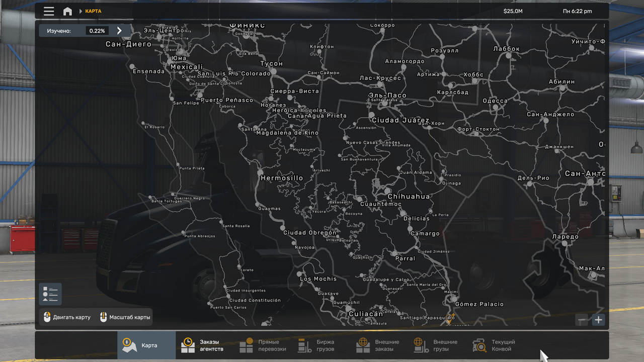Select Santa Rosalia town label
644x362 pixels.
tap(236, 226)
